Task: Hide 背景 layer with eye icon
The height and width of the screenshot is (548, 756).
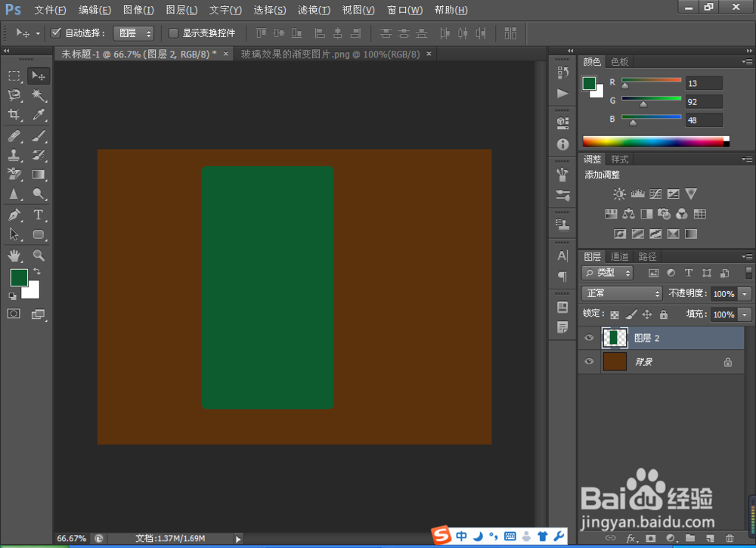Action: pos(589,361)
